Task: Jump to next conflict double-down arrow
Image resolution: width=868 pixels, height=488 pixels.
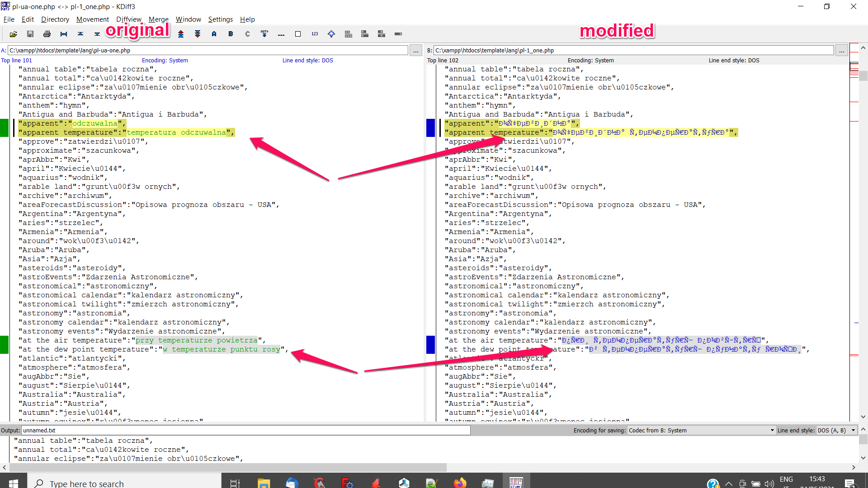Action: pyautogui.click(x=198, y=34)
